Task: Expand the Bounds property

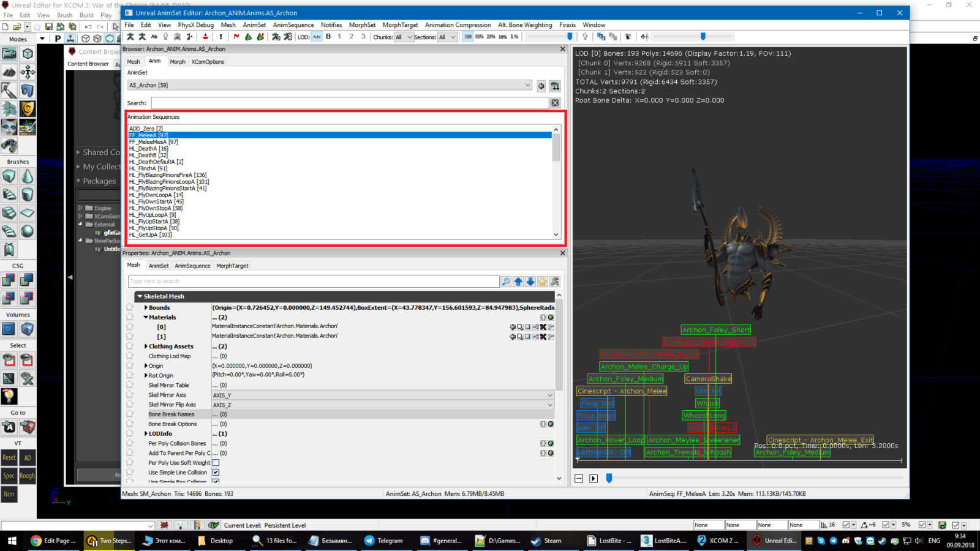Action: click(x=146, y=307)
